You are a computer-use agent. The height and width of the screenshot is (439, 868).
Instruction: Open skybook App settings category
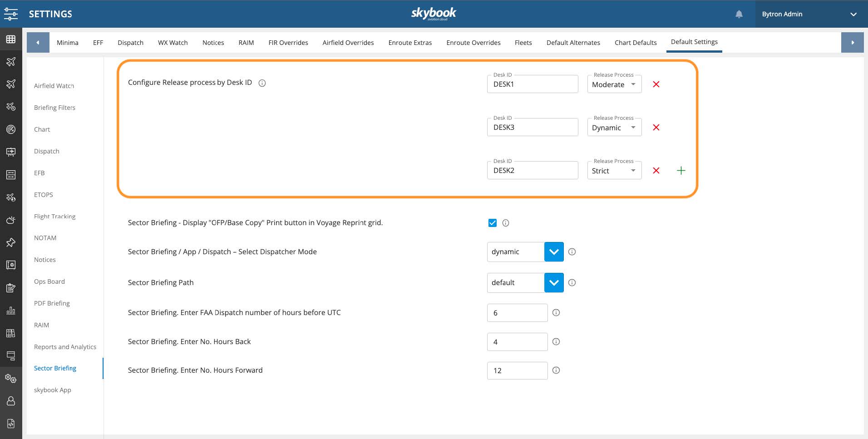(53, 390)
